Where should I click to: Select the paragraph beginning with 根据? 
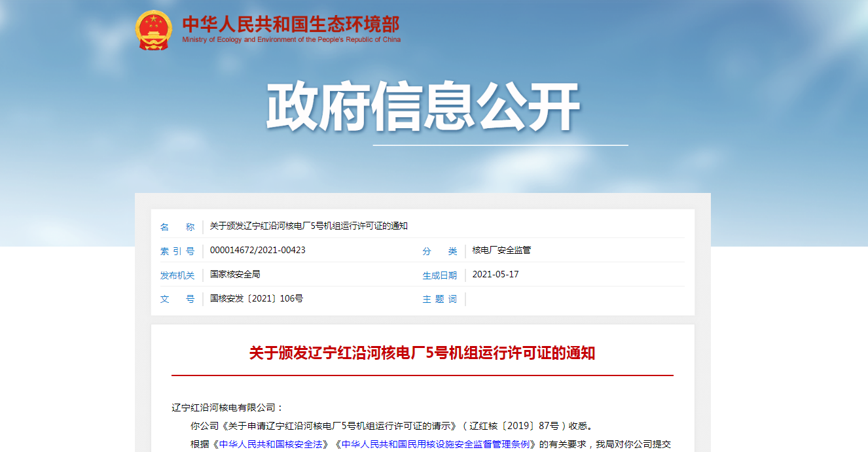coord(431,445)
